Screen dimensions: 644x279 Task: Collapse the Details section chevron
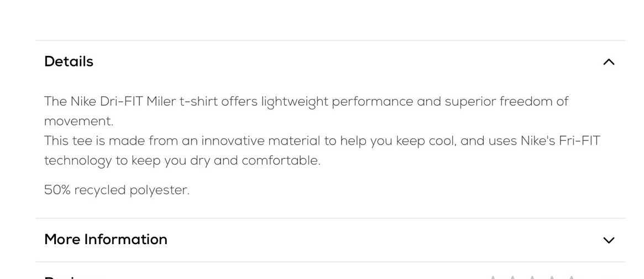pyautogui.click(x=609, y=62)
